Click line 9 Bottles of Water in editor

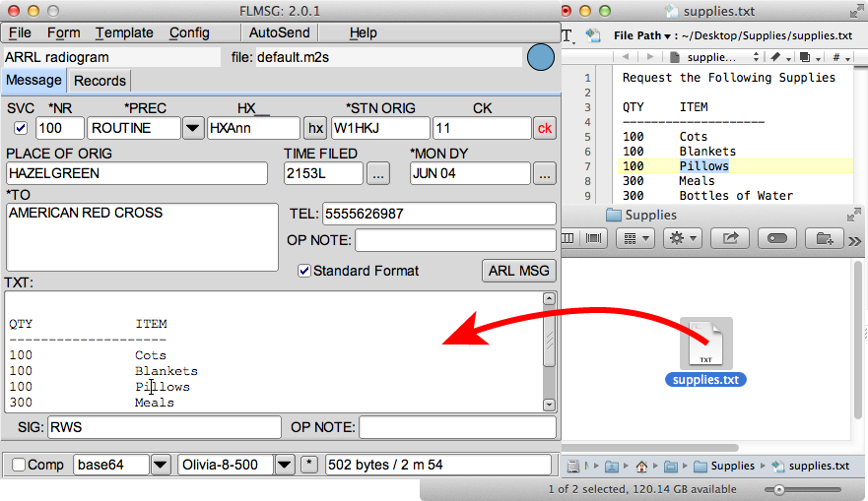pyautogui.click(x=736, y=196)
